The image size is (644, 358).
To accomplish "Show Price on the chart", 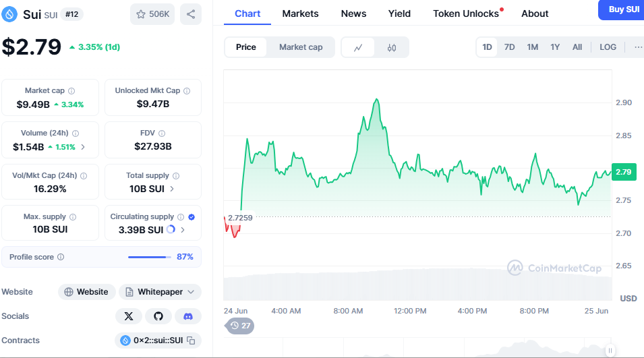I will point(245,47).
